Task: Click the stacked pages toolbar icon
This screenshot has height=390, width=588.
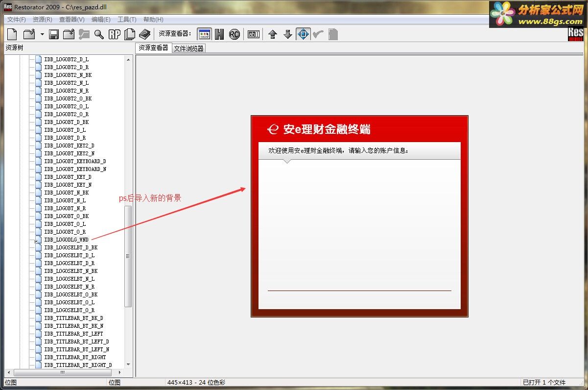Action: [130, 34]
